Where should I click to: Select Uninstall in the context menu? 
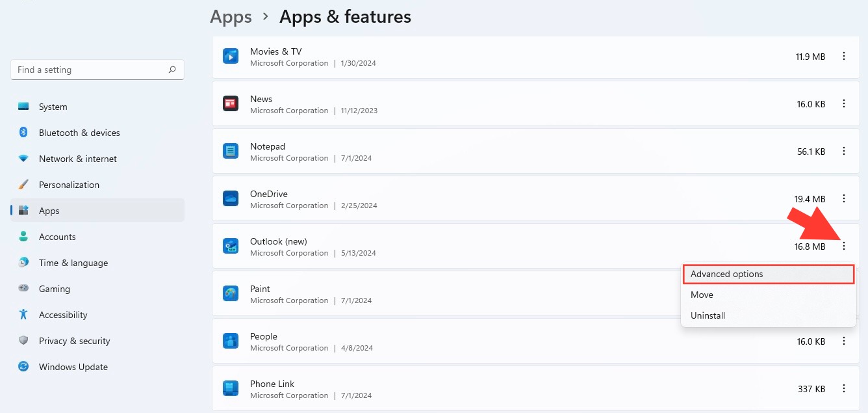[x=769, y=316]
